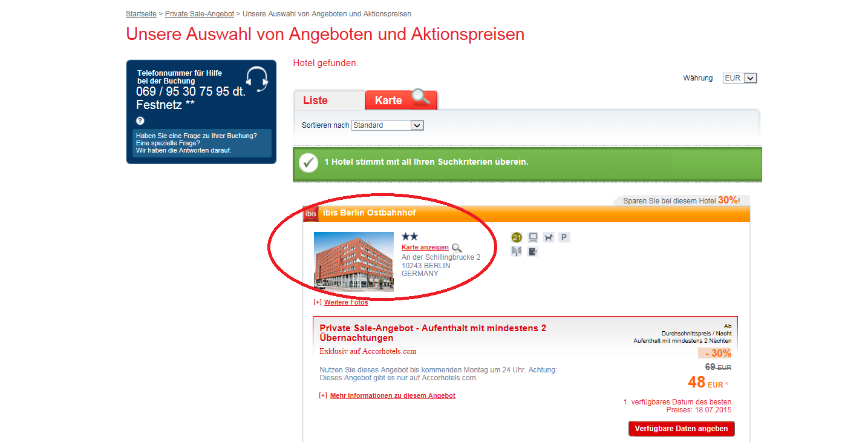Open Private Sale-Angebot breadcrumb link
The height and width of the screenshot is (442, 868).
coord(199,13)
